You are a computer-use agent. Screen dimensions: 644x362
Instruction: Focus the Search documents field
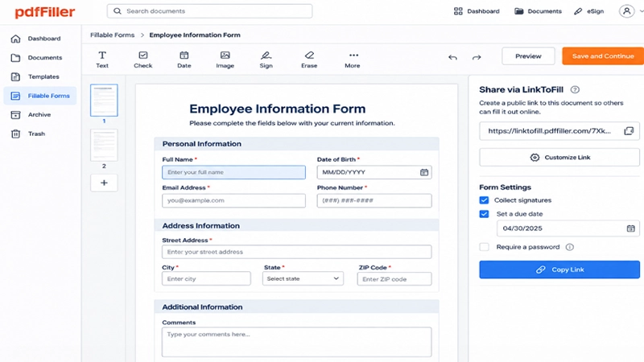(209, 11)
